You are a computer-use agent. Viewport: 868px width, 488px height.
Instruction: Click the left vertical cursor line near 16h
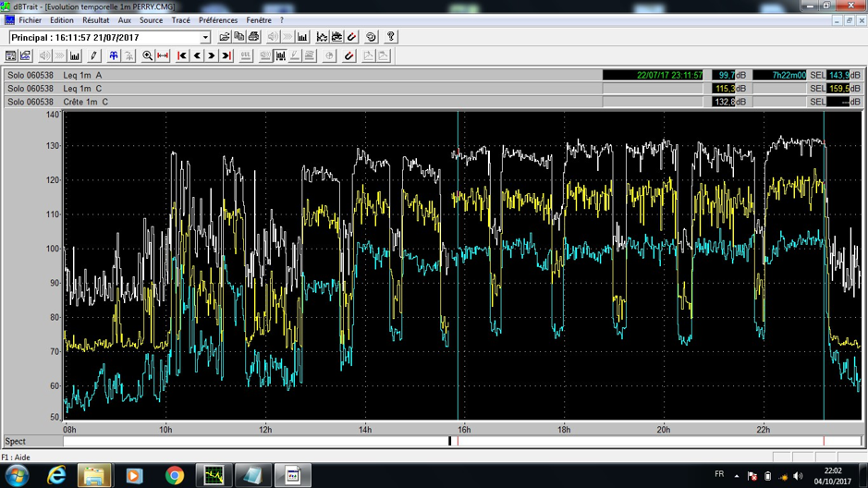458,265
